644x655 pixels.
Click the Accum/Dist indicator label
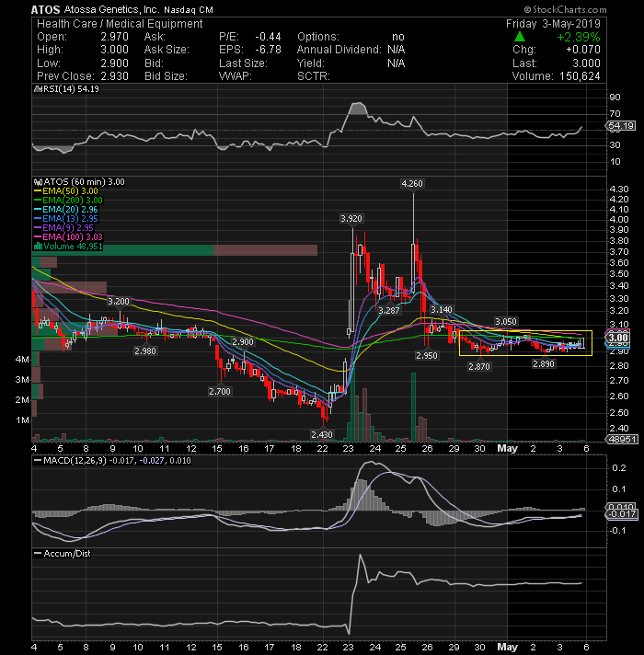pyautogui.click(x=67, y=554)
